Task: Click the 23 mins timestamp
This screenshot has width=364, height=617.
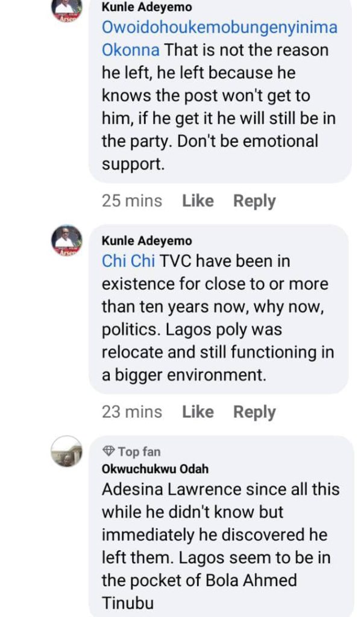Action: (132, 412)
